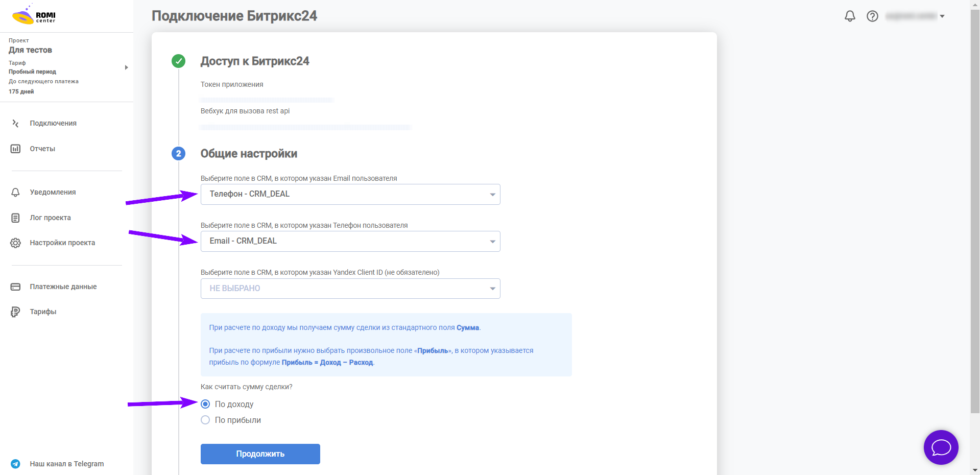Click the 175 дней text
Screen dimensions: 980x475
21,91
